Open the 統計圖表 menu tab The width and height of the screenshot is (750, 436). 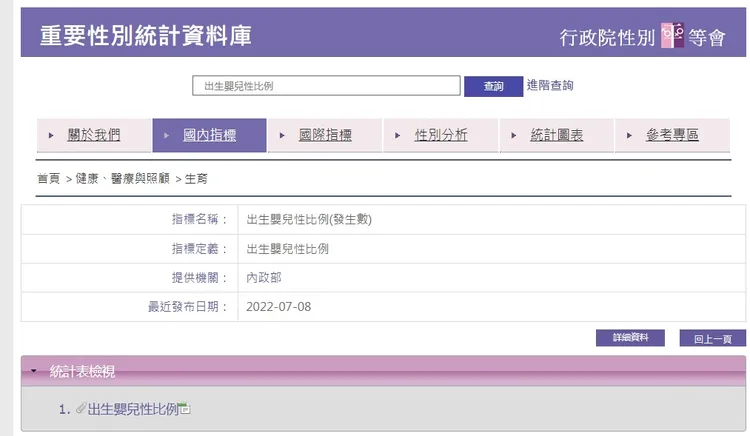[x=557, y=135]
